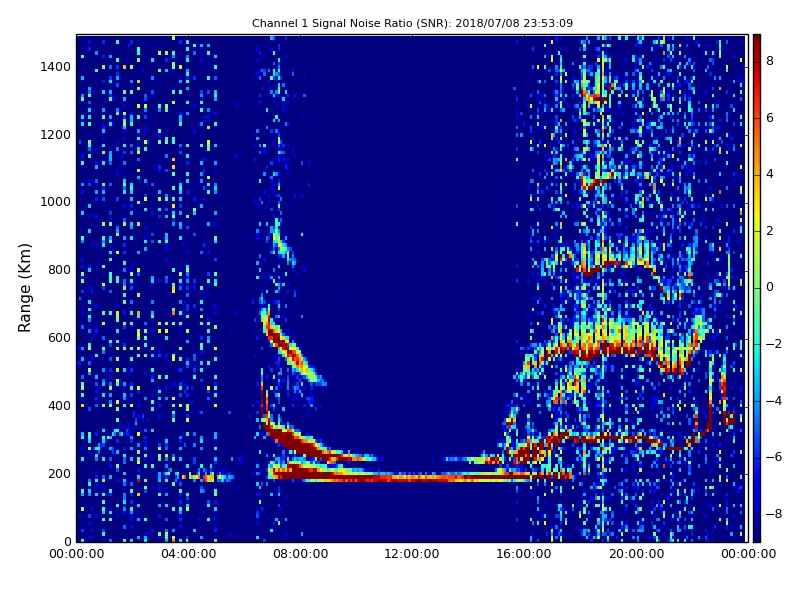
Task: Click the colorbar label 2
Action: 770,231
